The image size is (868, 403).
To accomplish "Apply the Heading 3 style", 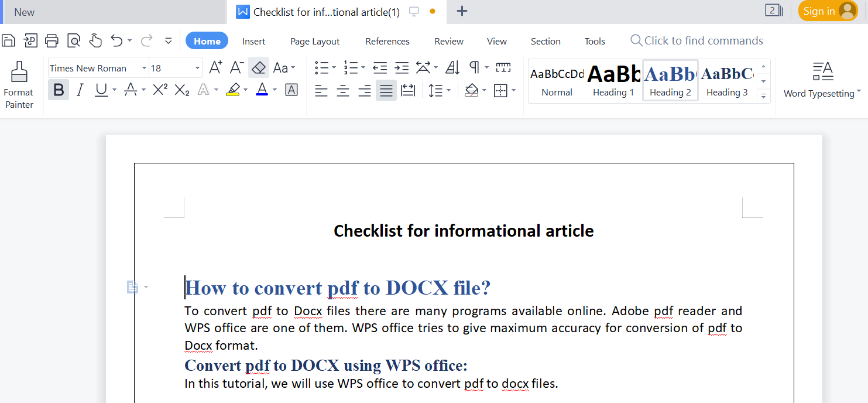I will pyautogui.click(x=727, y=81).
